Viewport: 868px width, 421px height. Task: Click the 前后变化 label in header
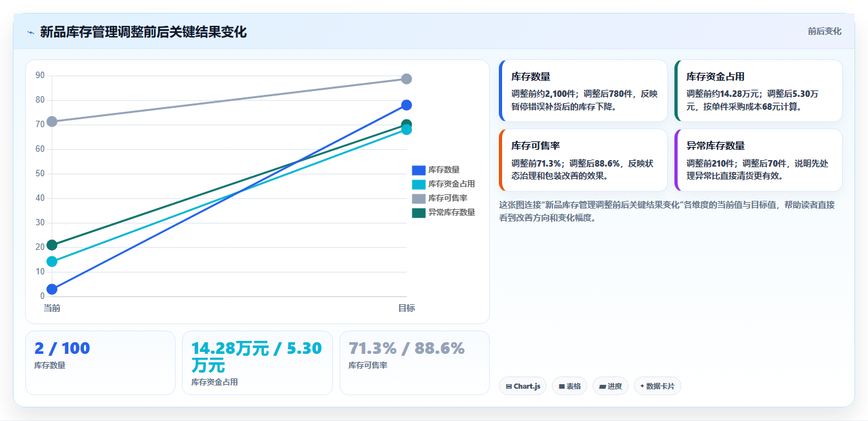click(x=824, y=32)
